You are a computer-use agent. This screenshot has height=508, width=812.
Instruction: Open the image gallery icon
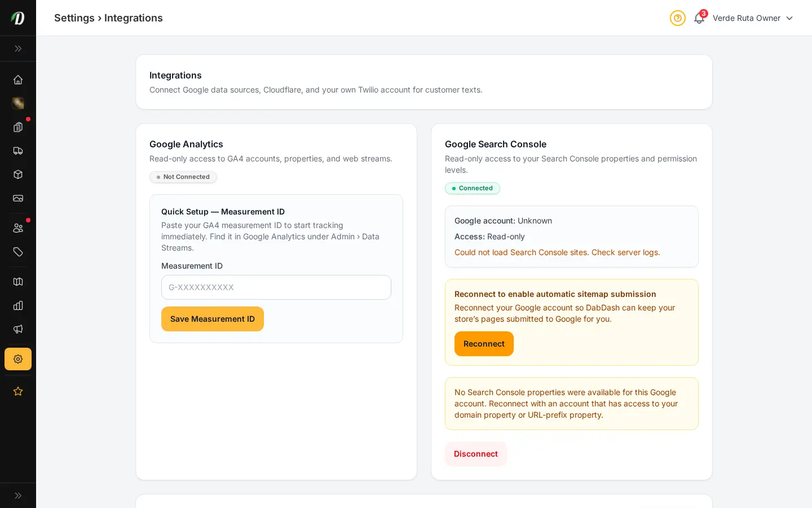pyautogui.click(x=18, y=198)
